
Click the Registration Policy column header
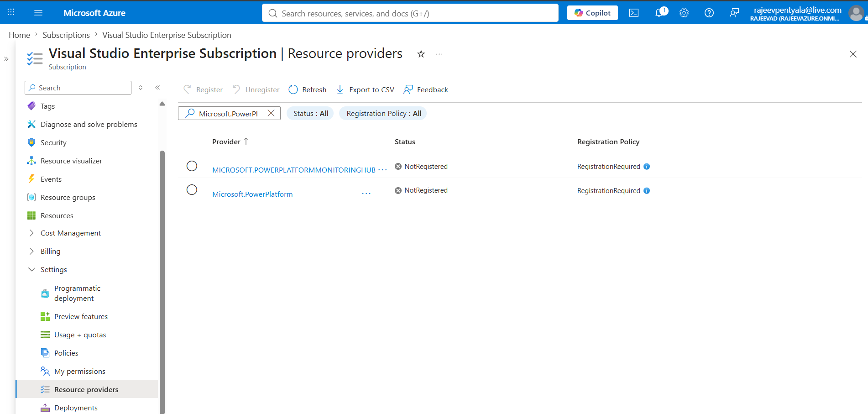click(x=608, y=141)
